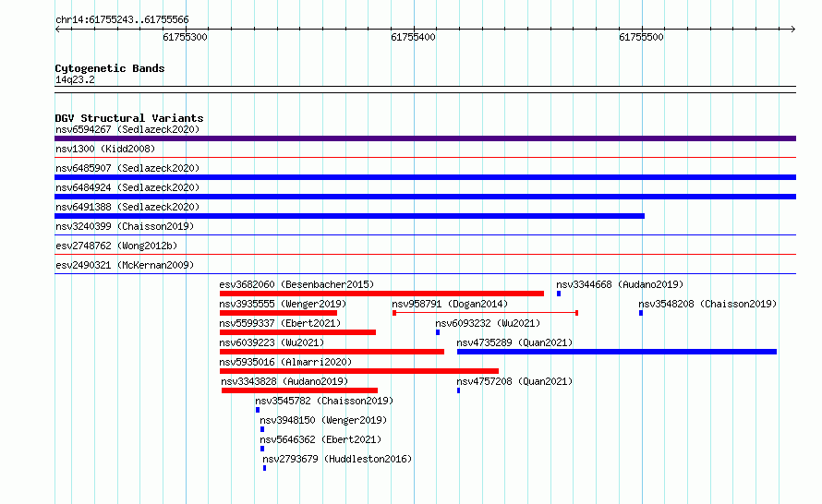Click the nsv4757208 (Quan2021) label
Screen dimensions: 822x504
514,381
